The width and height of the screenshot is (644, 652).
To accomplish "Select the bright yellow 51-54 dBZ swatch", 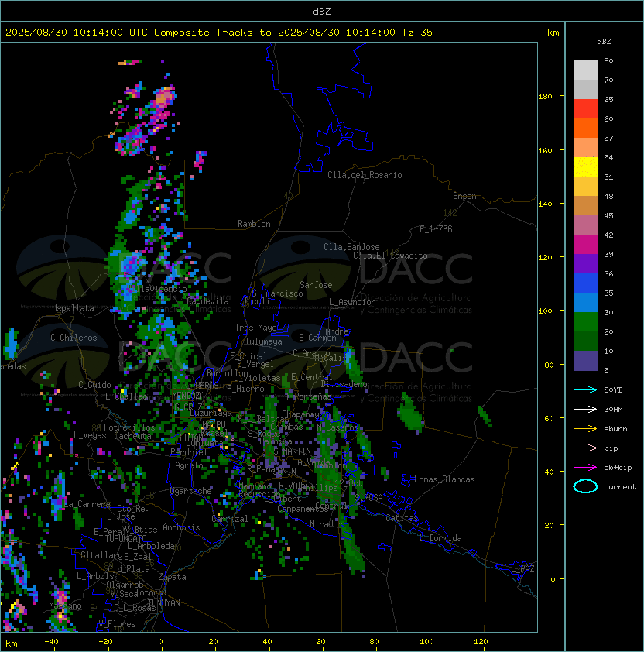I will tap(585, 167).
